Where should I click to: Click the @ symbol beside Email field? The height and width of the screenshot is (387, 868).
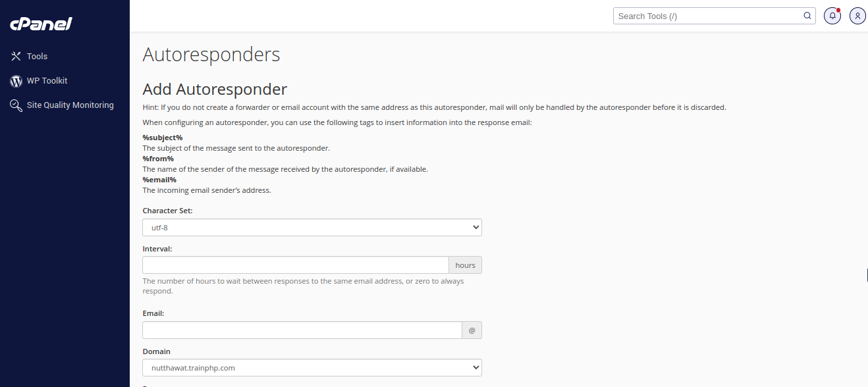472,330
